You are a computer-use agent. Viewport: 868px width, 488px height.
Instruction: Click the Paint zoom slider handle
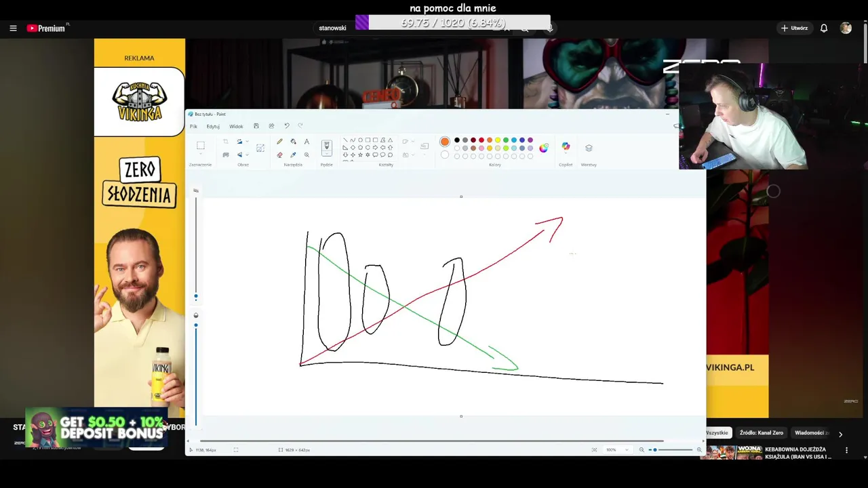click(x=654, y=450)
